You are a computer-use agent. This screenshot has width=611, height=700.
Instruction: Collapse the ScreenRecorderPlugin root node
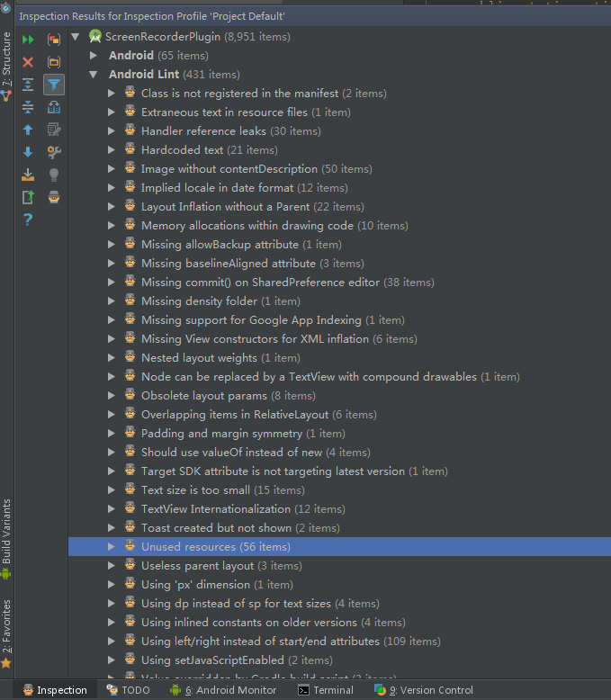coord(76,37)
